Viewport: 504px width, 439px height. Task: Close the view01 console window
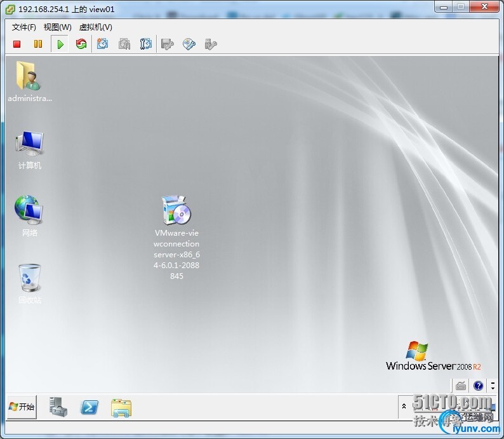(x=484, y=6)
